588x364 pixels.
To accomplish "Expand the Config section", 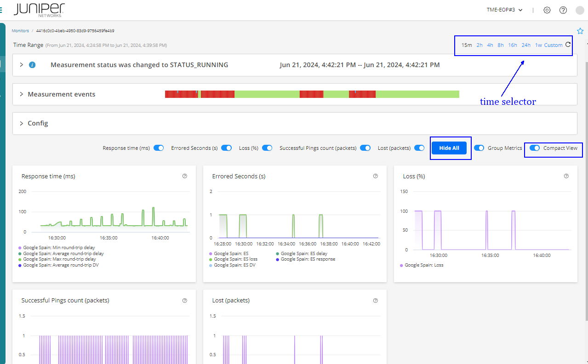I will pyautogui.click(x=21, y=123).
